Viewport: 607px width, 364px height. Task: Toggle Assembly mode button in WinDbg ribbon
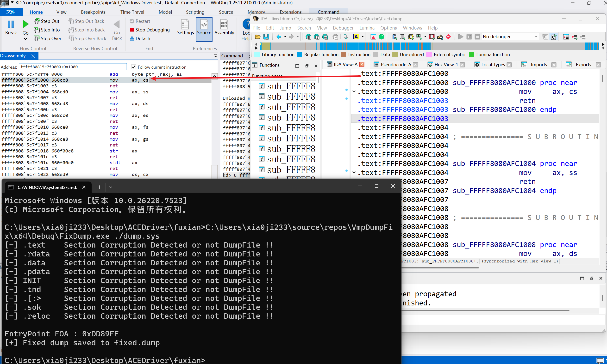pos(224,27)
